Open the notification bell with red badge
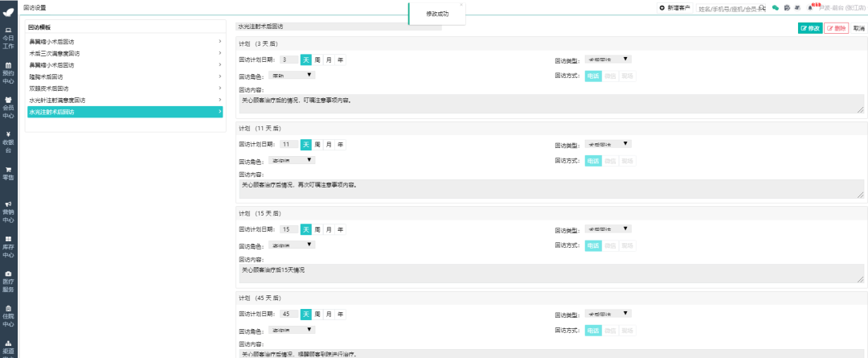The width and height of the screenshot is (868, 358). click(x=810, y=7)
